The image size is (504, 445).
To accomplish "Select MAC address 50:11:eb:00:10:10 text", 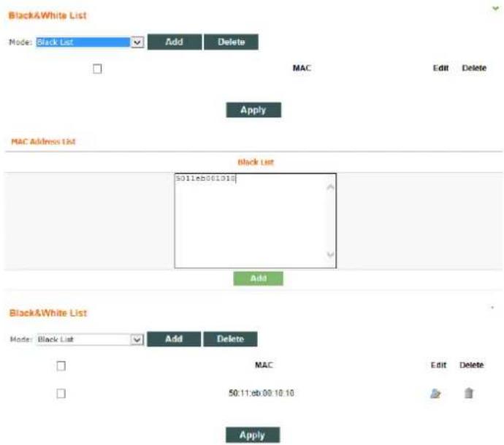I will click(261, 393).
